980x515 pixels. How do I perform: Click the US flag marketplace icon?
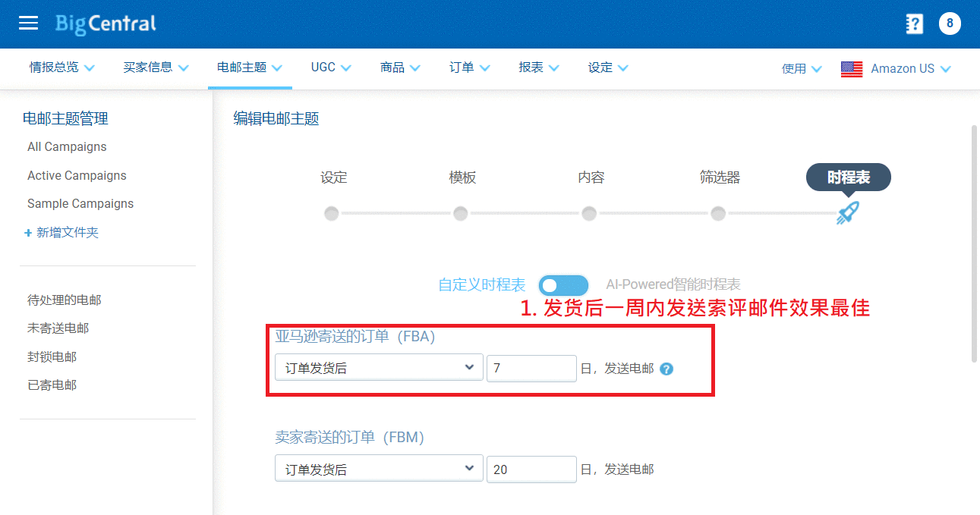[852, 69]
